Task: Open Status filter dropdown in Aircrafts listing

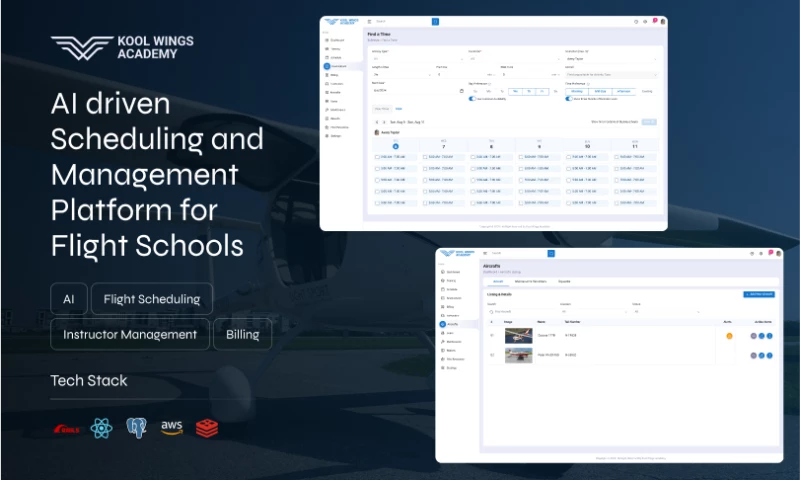Action: click(x=666, y=311)
